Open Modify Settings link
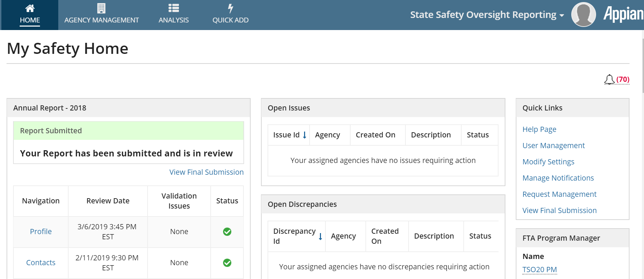This screenshot has width=644, height=279. coord(548,162)
